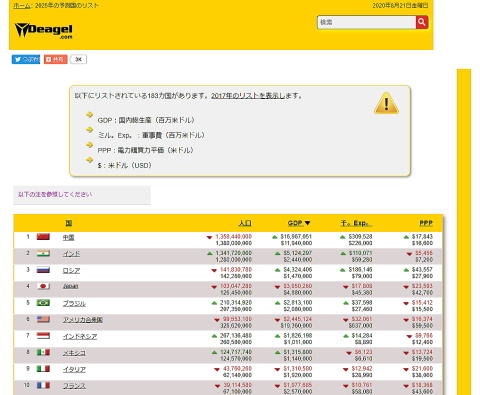Sort table by PPP column header
This screenshot has width=480, height=395.
(x=426, y=223)
